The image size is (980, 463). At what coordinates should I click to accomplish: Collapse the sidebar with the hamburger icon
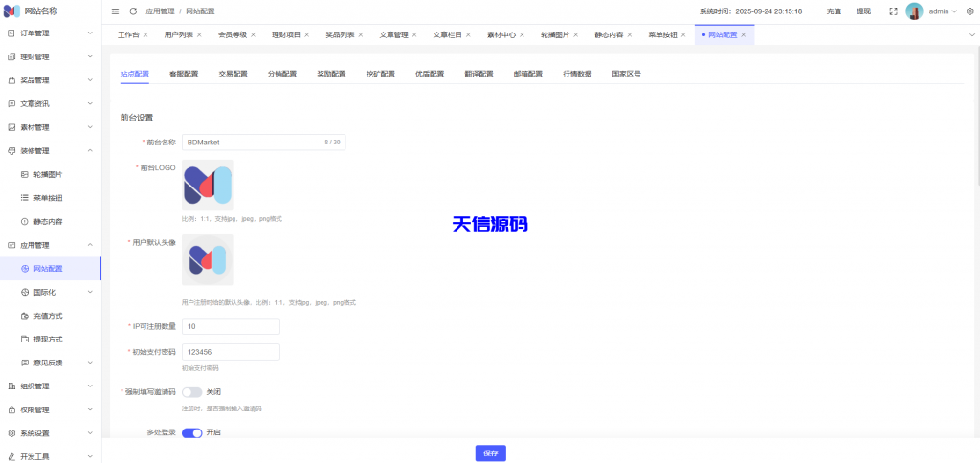pos(116,11)
